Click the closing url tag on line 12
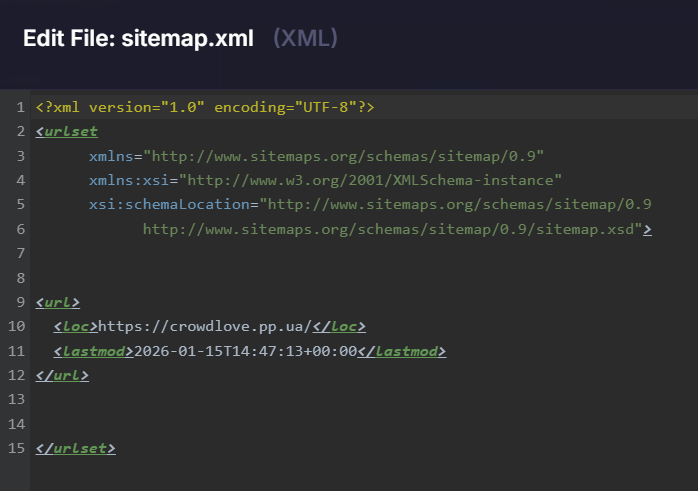This screenshot has width=698, height=491. 62,375
